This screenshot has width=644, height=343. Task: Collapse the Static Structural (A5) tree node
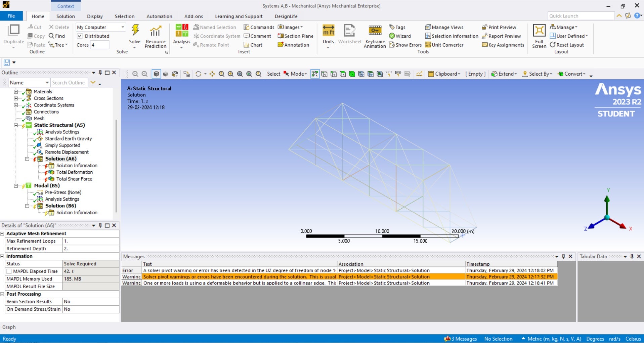tap(16, 125)
